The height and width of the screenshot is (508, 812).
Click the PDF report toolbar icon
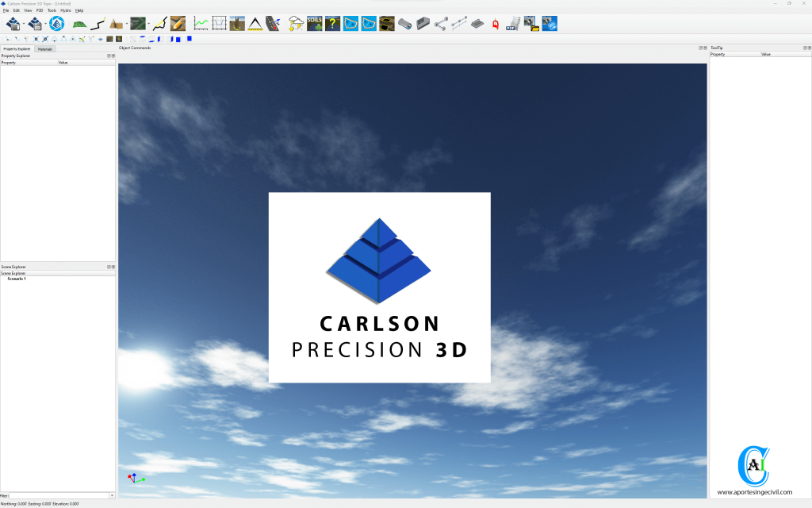(512, 25)
